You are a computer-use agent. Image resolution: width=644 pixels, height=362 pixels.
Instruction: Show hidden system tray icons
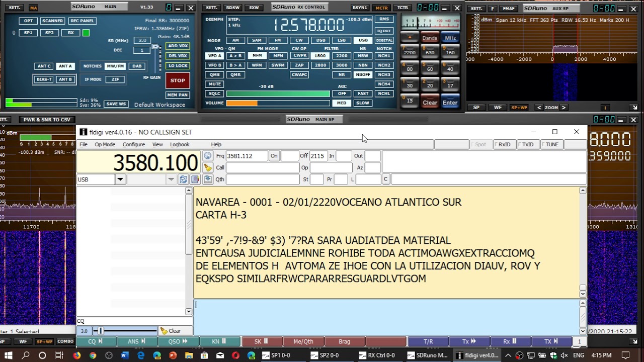point(509,355)
